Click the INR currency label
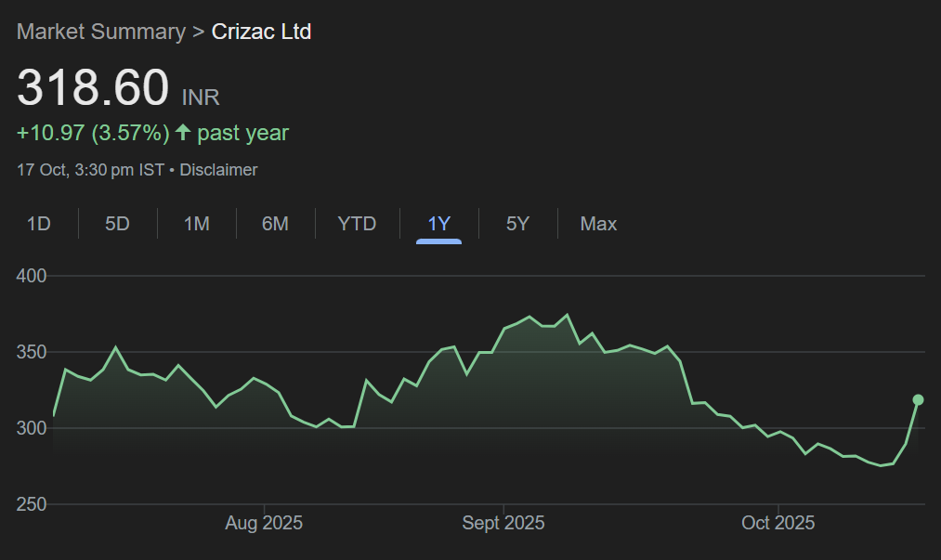 coord(201,97)
